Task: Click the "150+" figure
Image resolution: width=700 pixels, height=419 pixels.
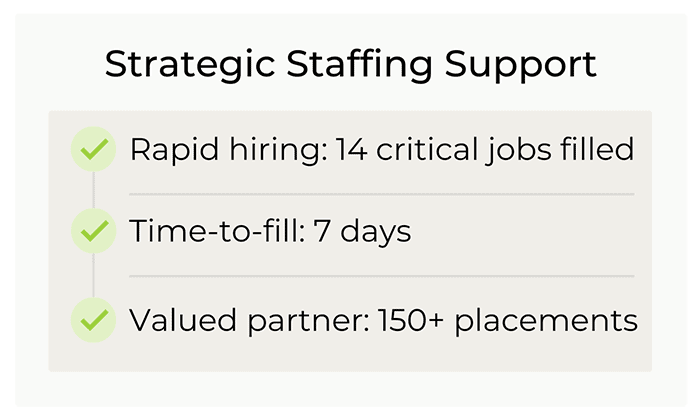Action: [x=411, y=320]
